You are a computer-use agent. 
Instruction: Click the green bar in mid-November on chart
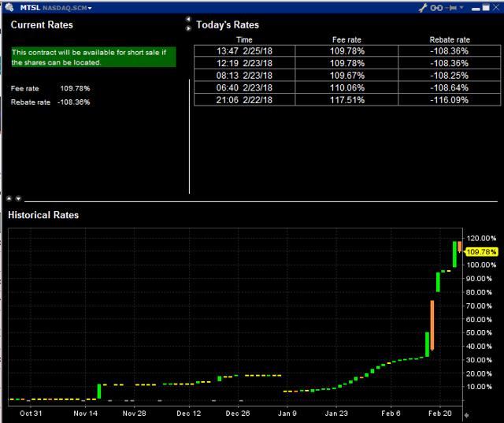coord(99,391)
